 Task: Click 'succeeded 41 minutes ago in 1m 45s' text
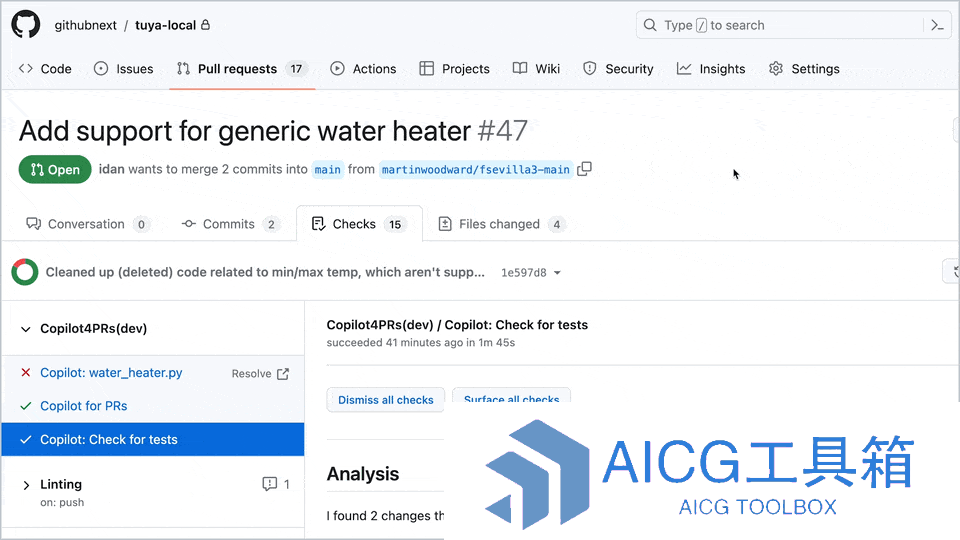click(421, 343)
